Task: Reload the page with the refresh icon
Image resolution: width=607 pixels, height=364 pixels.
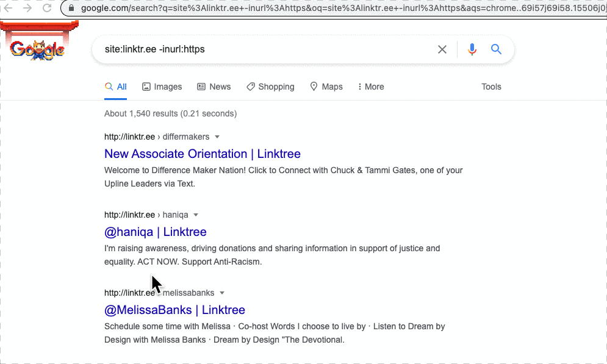Action: 47,8
